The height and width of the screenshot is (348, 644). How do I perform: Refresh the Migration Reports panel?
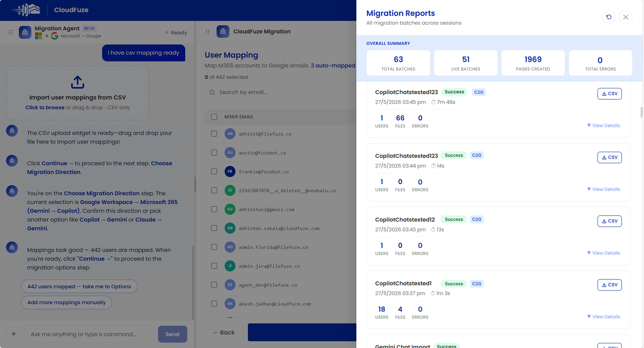click(x=609, y=17)
